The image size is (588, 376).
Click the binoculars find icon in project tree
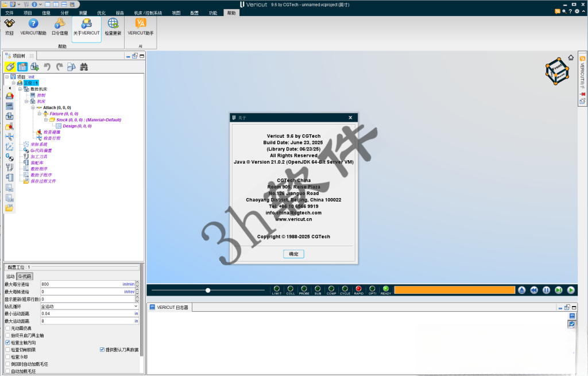pyautogui.click(x=84, y=67)
